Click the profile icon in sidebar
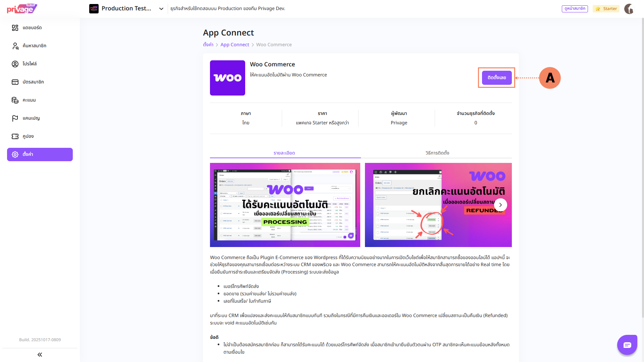The width and height of the screenshot is (644, 362). (x=15, y=64)
